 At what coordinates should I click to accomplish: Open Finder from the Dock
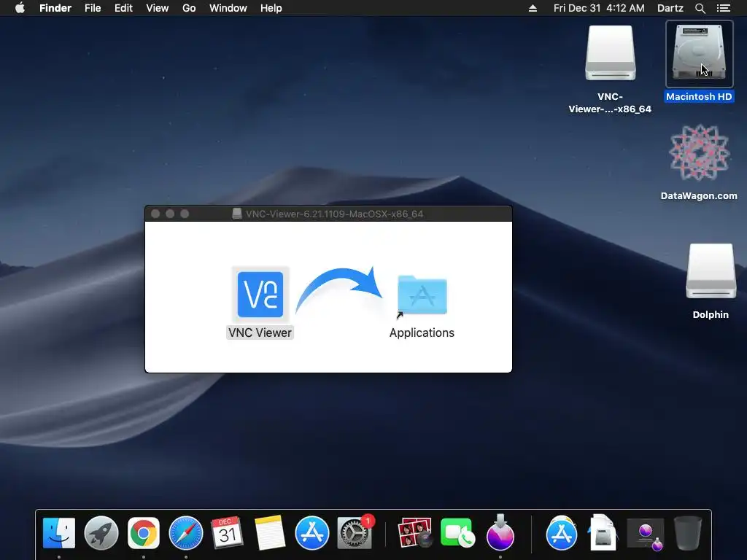click(x=59, y=533)
